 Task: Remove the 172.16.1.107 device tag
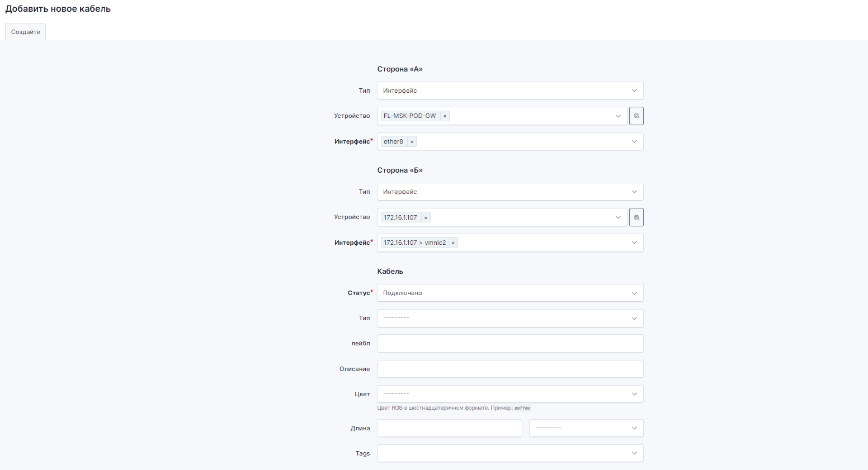(426, 218)
